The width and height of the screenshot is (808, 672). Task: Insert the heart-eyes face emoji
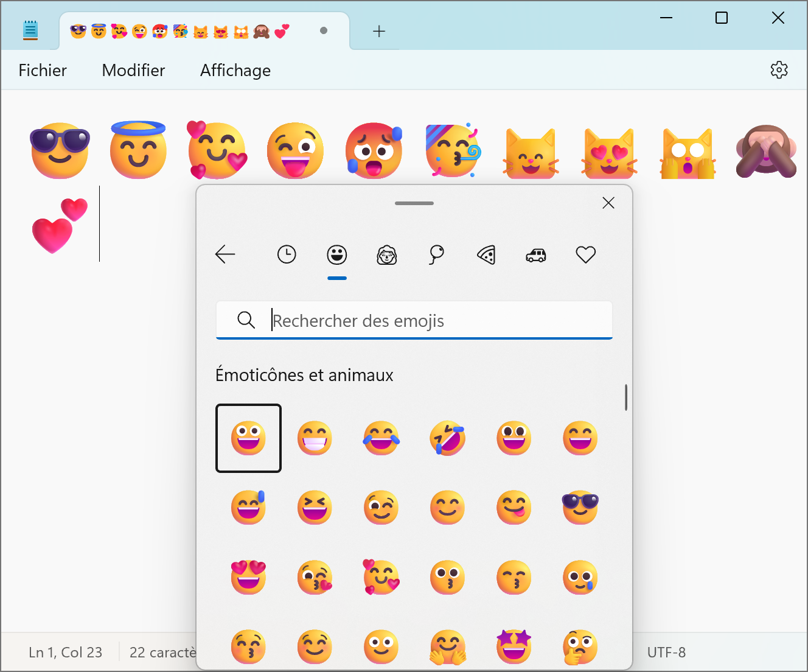(248, 577)
